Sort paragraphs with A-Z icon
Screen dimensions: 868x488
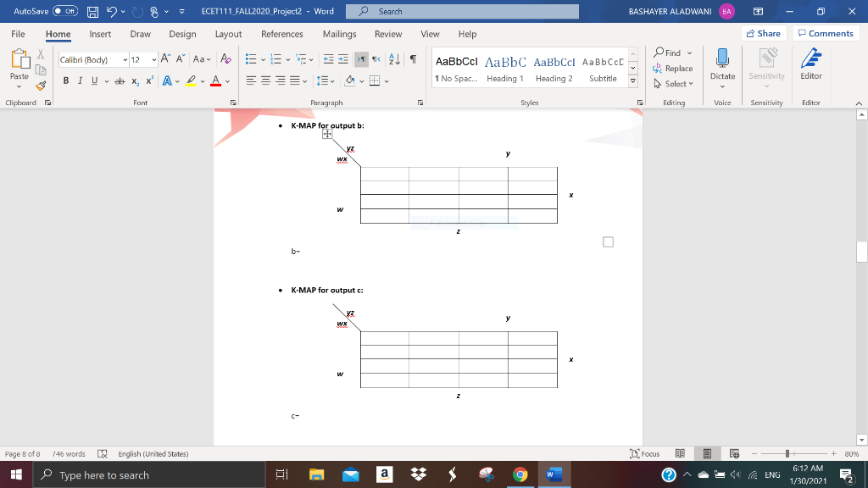pyautogui.click(x=394, y=59)
